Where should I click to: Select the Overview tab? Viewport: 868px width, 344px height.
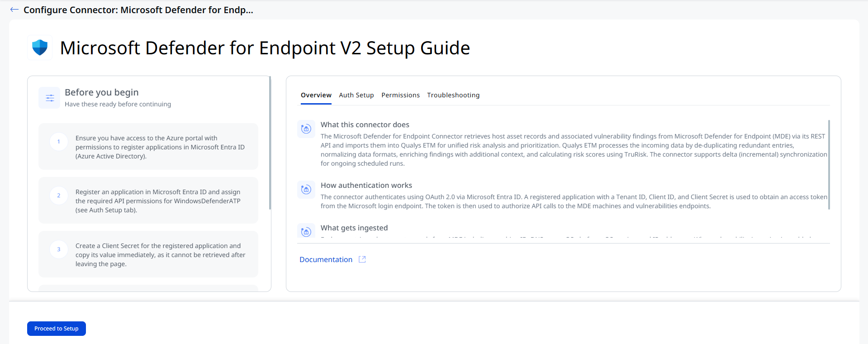316,95
